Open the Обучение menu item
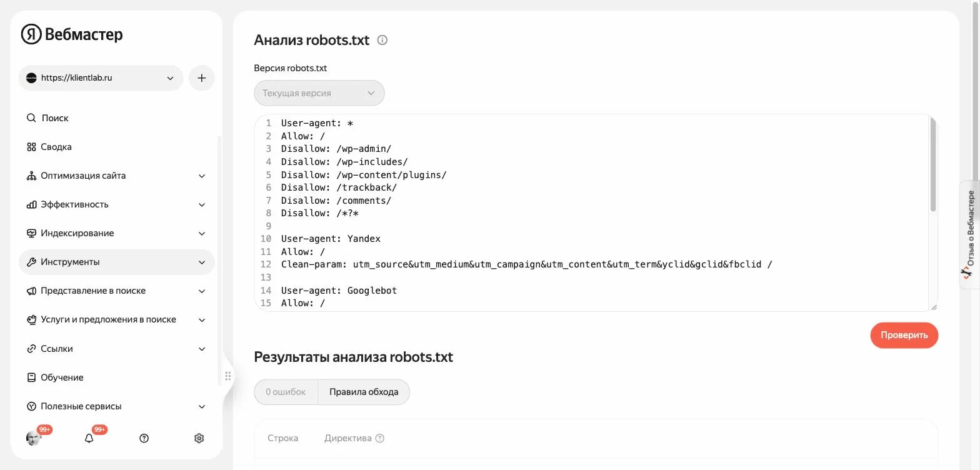This screenshot has height=470, width=980. 116,377
